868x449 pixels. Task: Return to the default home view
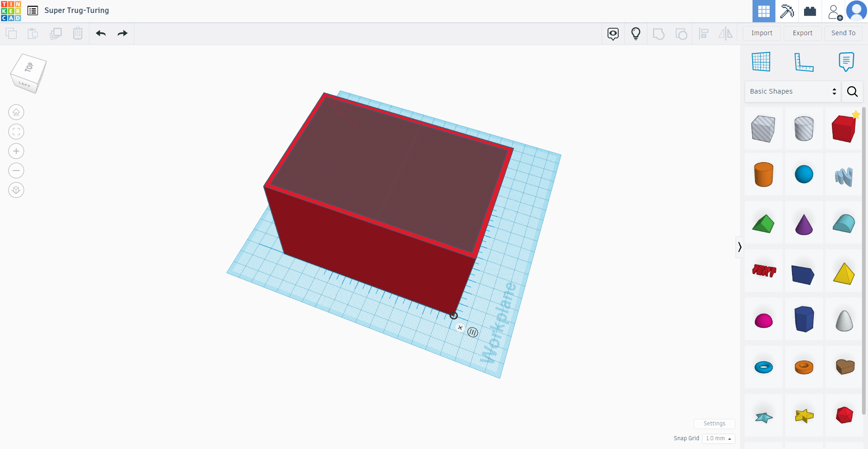point(16,112)
